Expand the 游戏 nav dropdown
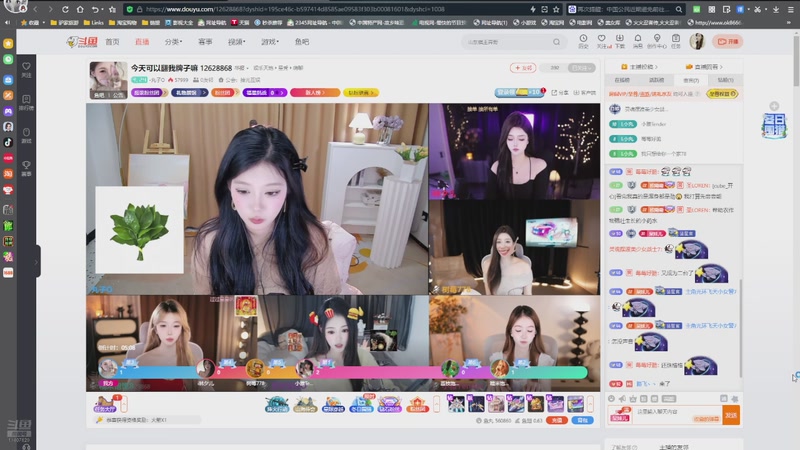800x450 pixels. [270, 42]
